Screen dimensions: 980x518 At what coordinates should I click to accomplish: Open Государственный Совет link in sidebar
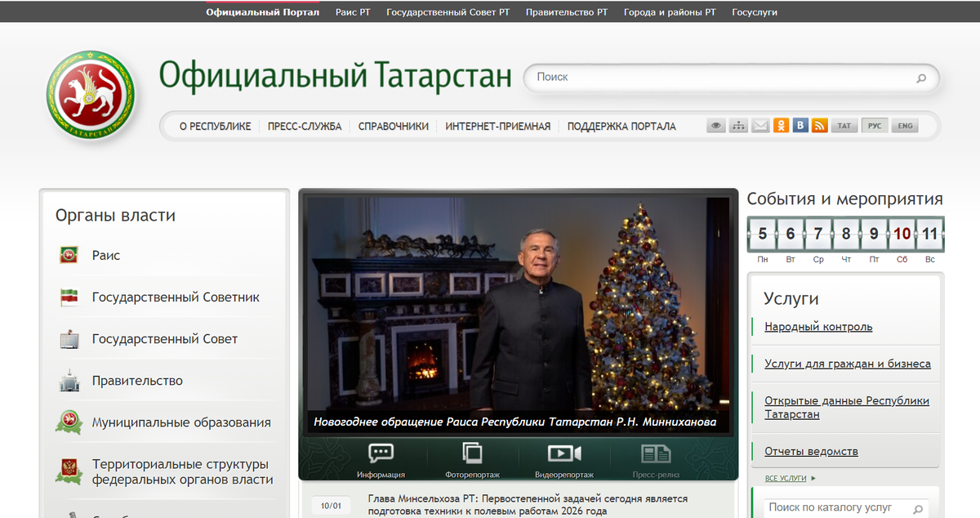click(x=165, y=339)
